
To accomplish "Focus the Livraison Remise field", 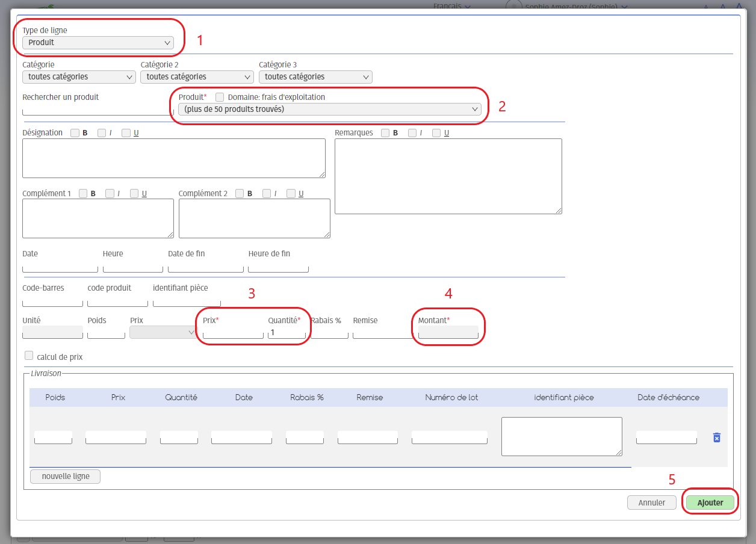I will [368, 437].
